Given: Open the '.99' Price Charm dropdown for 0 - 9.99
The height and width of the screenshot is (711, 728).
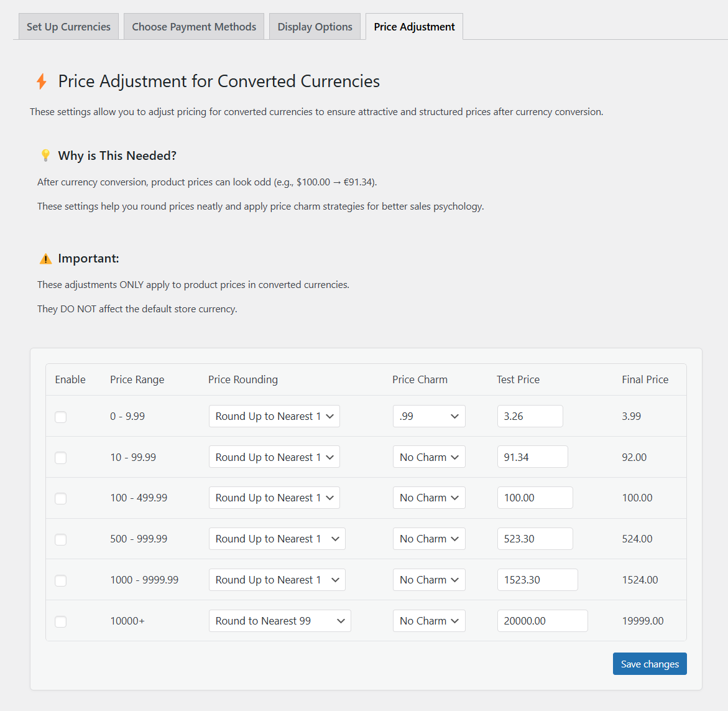Looking at the screenshot, I should pos(429,416).
